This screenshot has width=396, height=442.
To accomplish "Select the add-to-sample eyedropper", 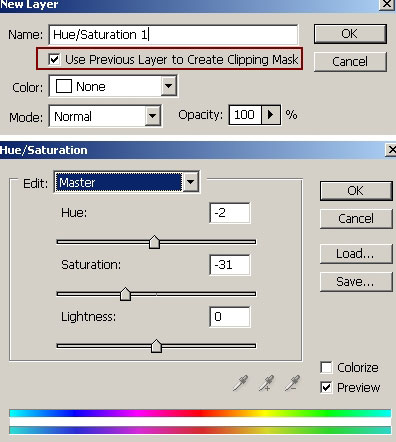I will 266,383.
